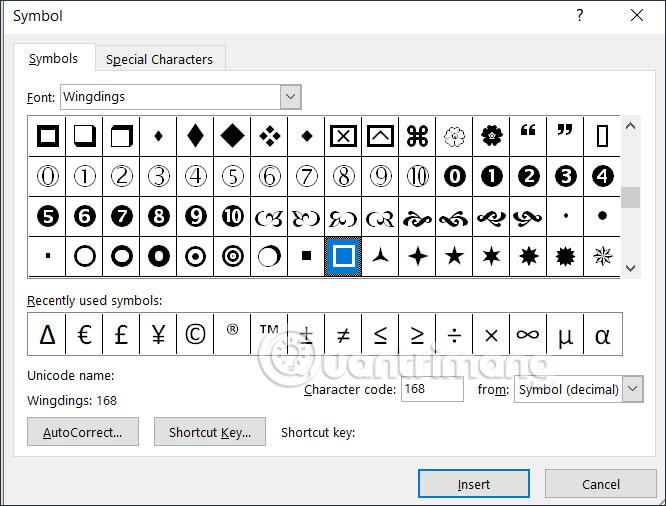This screenshot has height=506, width=666.
Task: Click the Insert button
Action: [474, 484]
